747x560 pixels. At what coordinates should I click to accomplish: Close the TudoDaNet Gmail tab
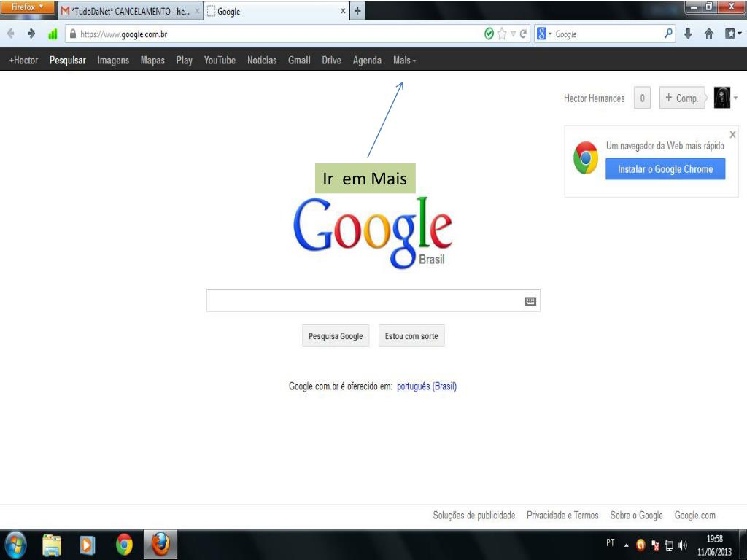click(197, 11)
